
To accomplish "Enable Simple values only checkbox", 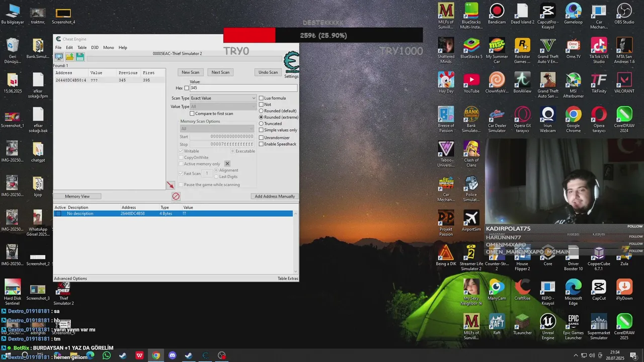I will point(261,130).
